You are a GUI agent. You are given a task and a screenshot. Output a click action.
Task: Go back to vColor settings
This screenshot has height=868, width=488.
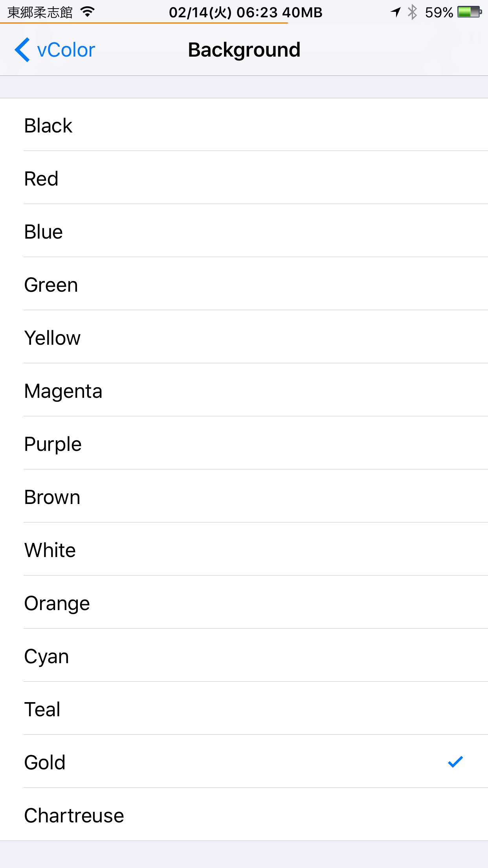[55, 50]
